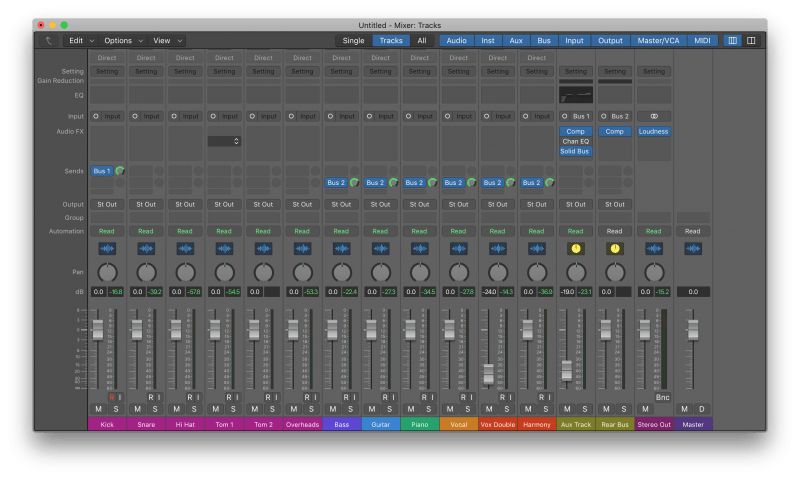
Task: Select the Single mixer view tab
Action: coord(354,41)
